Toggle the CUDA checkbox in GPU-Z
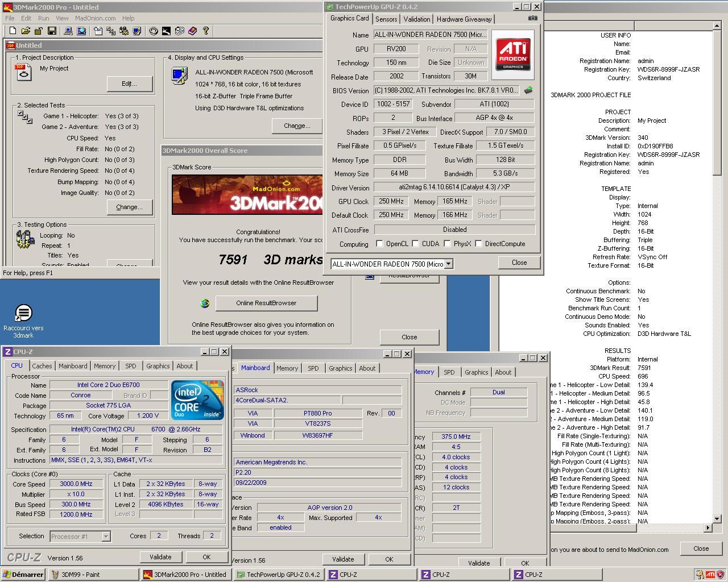728x582 pixels. coord(415,244)
